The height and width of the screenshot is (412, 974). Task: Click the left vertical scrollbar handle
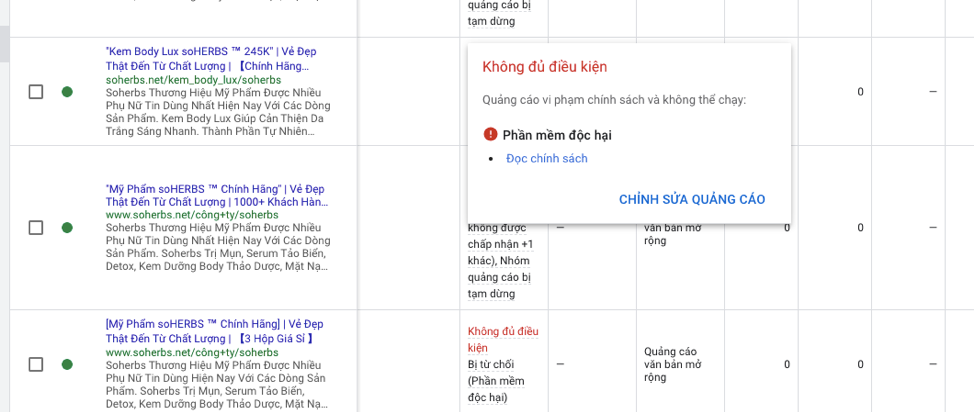[4, 43]
